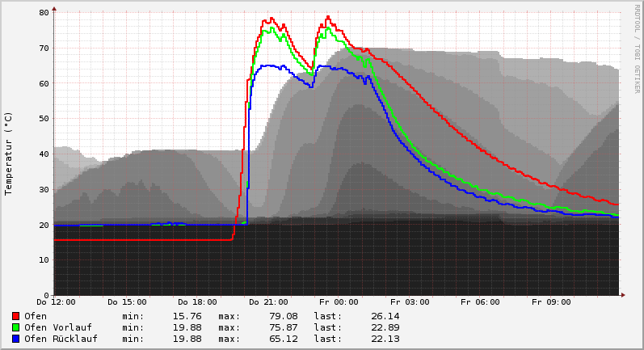644x350 pixels.
Task: Select the Ofen Rücklauf legend label
Action: [61, 339]
